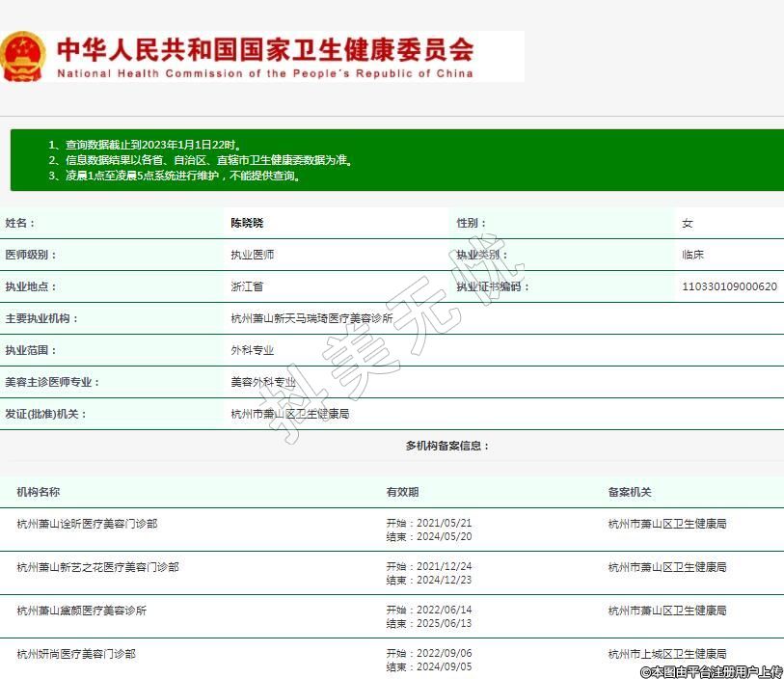Click the green notice banner's first line
This screenshot has width=784, height=679.
coord(145,144)
